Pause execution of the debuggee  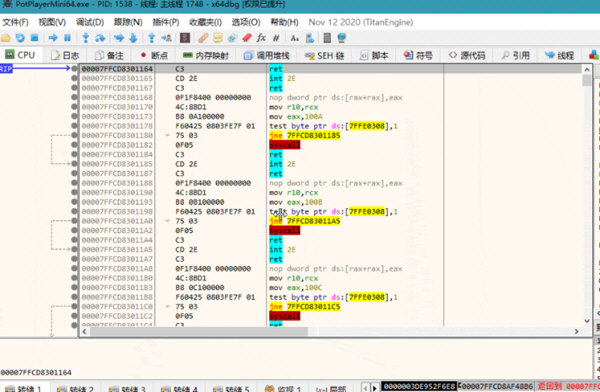67,38
